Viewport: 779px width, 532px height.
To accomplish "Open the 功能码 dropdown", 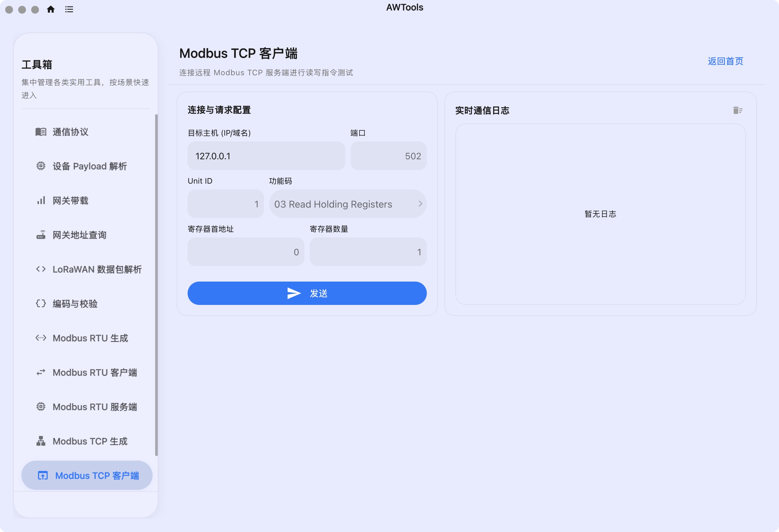I will (348, 204).
